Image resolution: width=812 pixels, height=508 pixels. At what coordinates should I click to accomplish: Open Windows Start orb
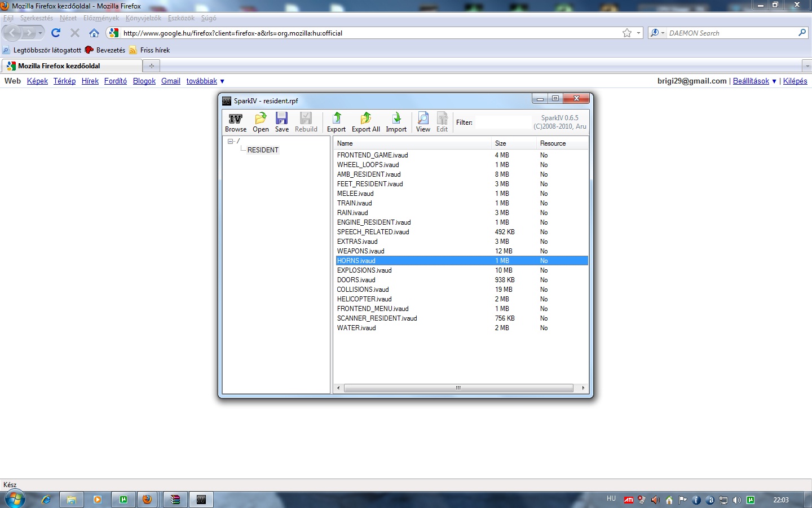pos(15,500)
